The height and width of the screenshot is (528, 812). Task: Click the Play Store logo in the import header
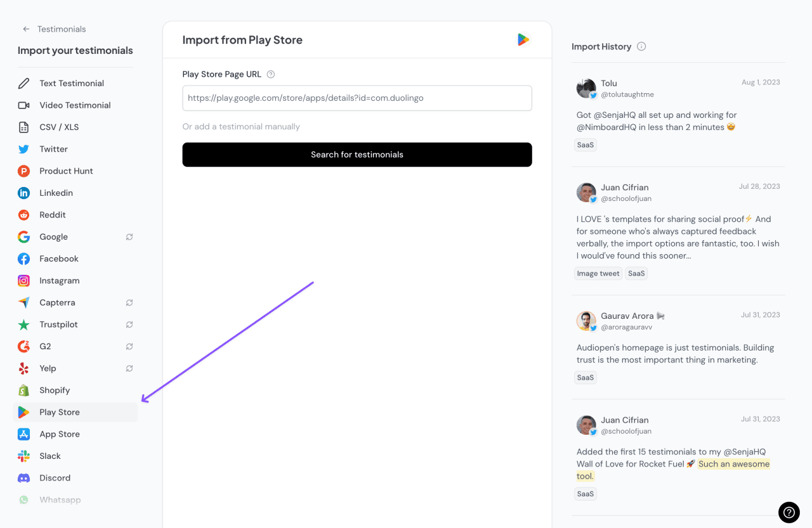click(523, 40)
